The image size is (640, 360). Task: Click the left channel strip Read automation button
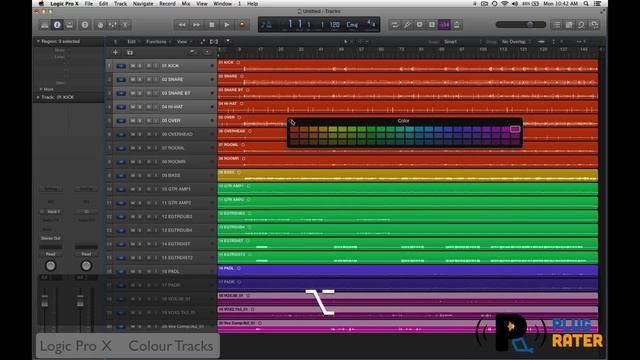51,254
